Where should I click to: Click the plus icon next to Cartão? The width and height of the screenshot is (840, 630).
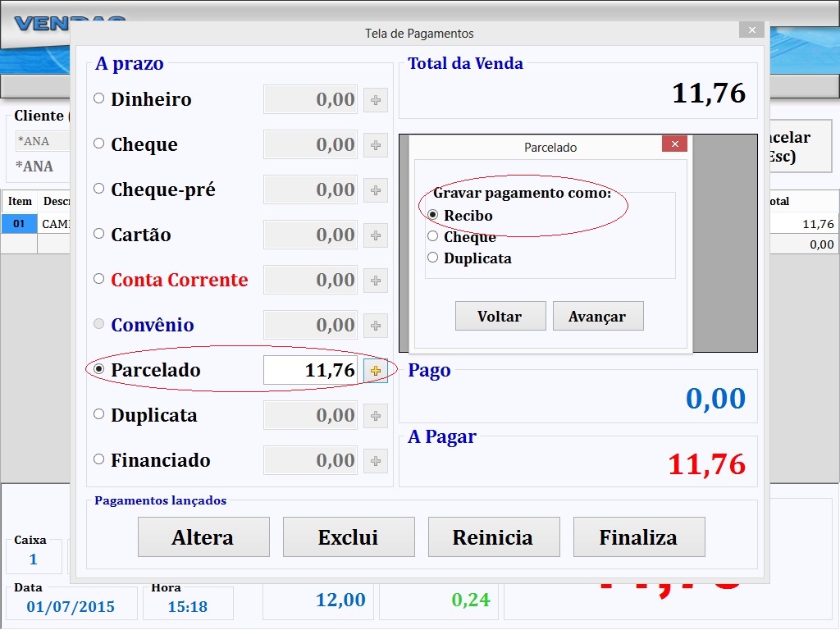(x=376, y=235)
